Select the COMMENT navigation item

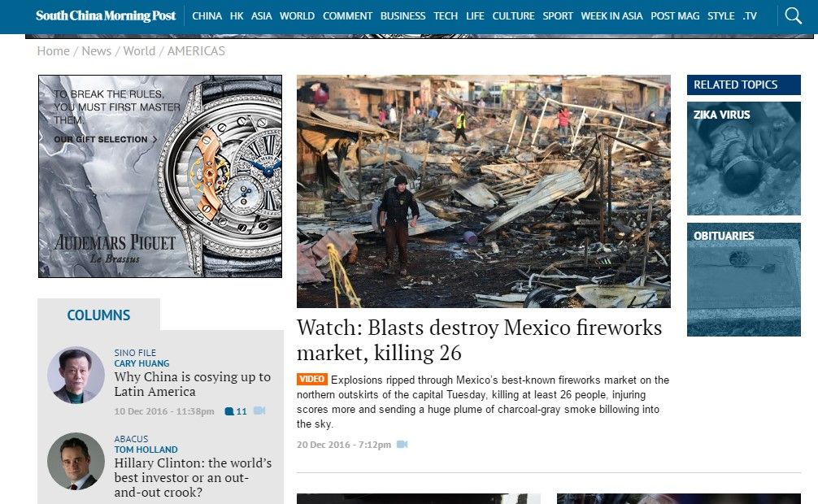(348, 15)
